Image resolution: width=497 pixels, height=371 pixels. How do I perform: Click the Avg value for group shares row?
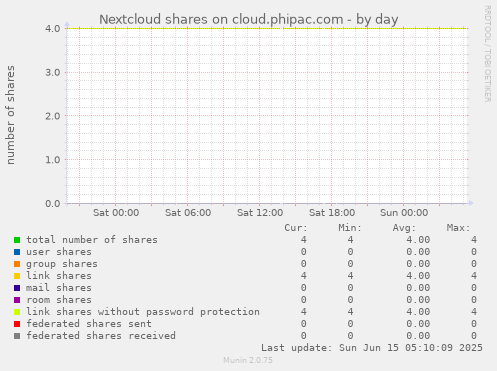[x=418, y=264]
